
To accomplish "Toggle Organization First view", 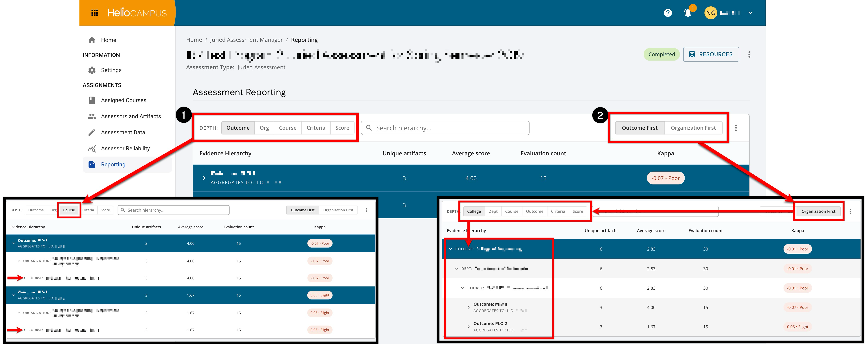I will pyautogui.click(x=693, y=128).
